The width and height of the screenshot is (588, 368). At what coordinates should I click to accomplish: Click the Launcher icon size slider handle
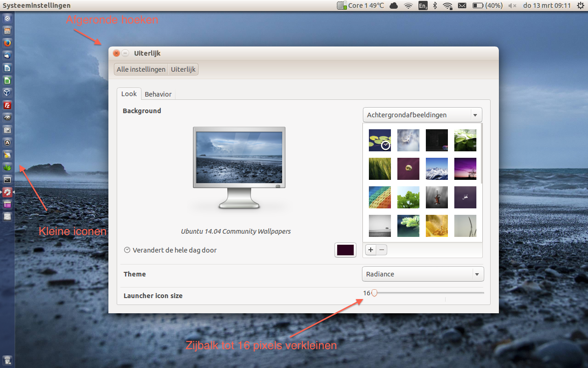[374, 293]
